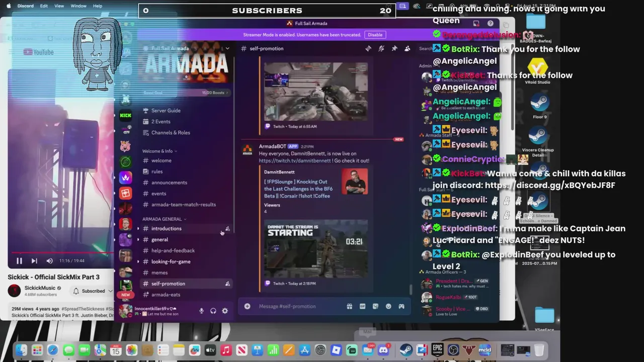
Task: Select the KICK server icon
Action: [125, 115]
